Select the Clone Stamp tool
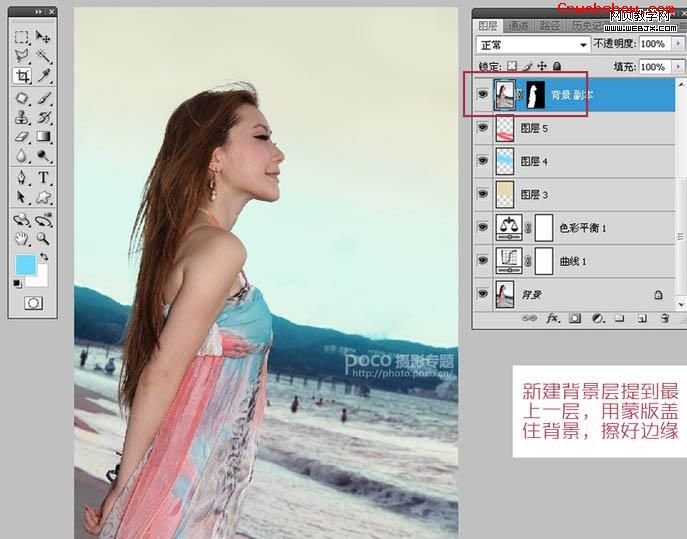The image size is (687, 539). [21, 117]
